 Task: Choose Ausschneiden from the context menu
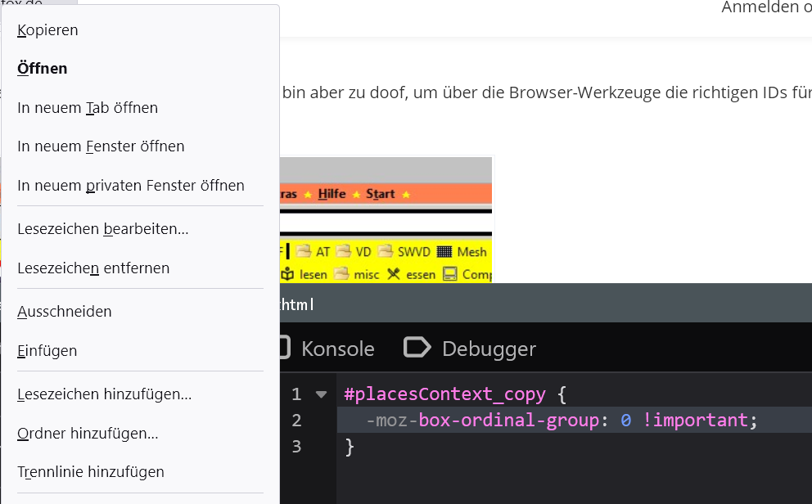65,312
